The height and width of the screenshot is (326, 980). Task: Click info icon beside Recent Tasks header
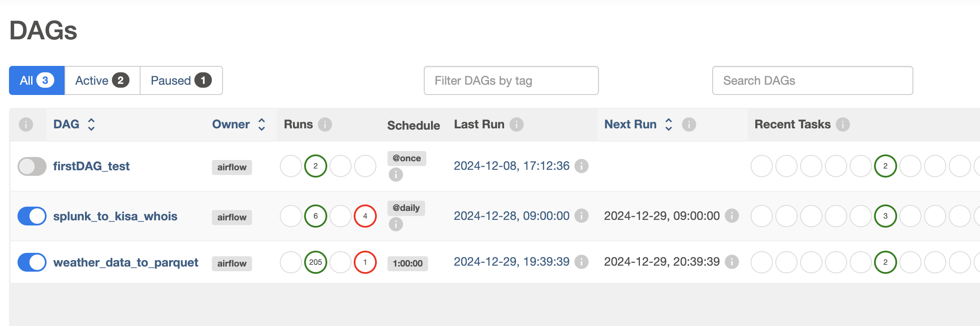point(842,124)
